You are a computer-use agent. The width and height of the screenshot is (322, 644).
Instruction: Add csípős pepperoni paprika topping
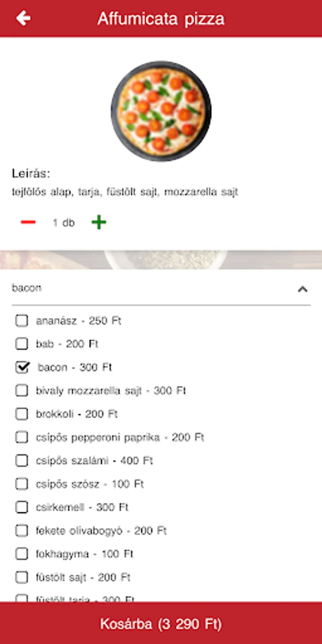click(22, 437)
